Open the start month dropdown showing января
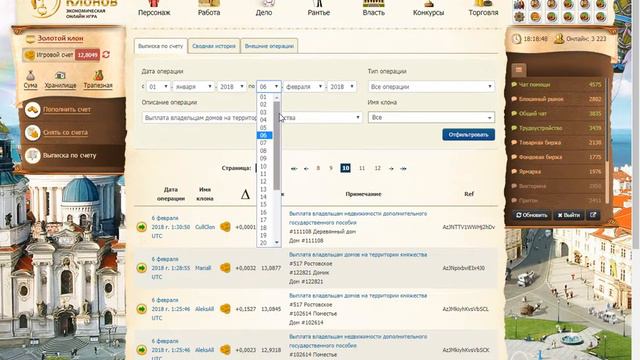The width and height of the screenshot is (640, 360). [193, 87]
